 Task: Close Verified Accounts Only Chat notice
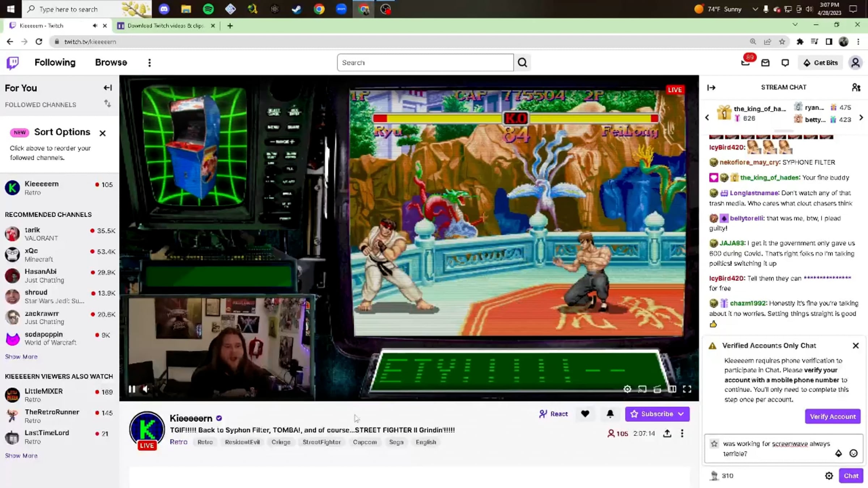pos(855,346)
